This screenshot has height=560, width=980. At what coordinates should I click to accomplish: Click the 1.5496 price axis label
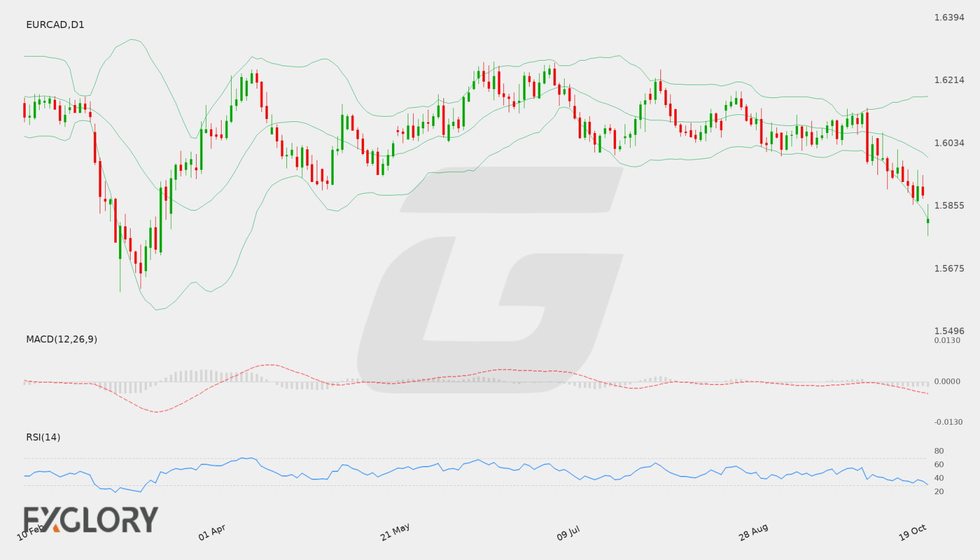pos(949,331)
